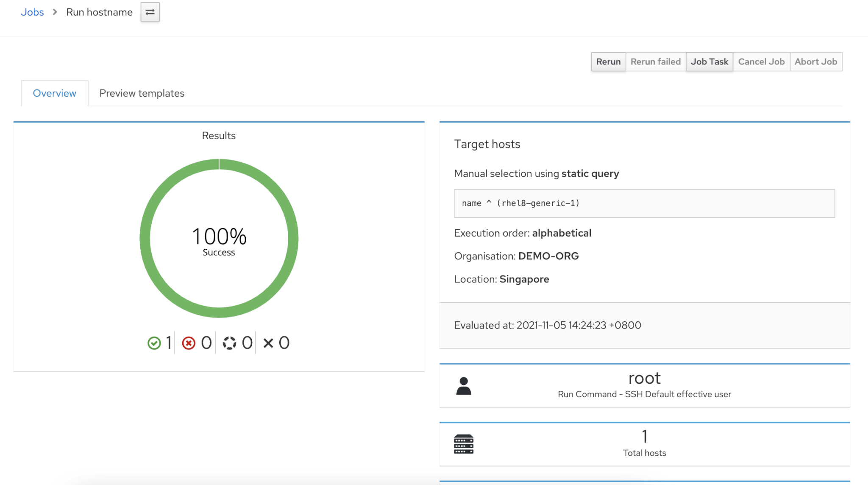Click the green success checkmark icon
The width and height of the screenshot is (868, 485).
point(154,343)
